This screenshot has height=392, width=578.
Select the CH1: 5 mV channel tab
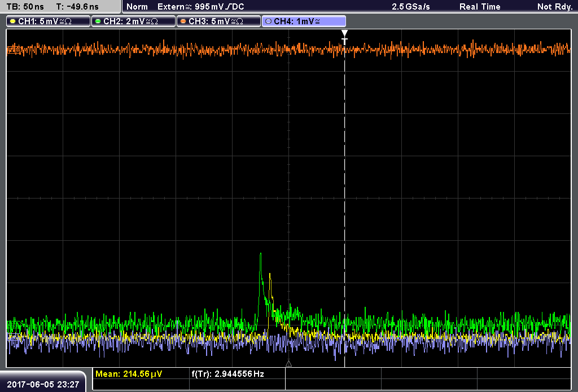click(x=49, y=21)
